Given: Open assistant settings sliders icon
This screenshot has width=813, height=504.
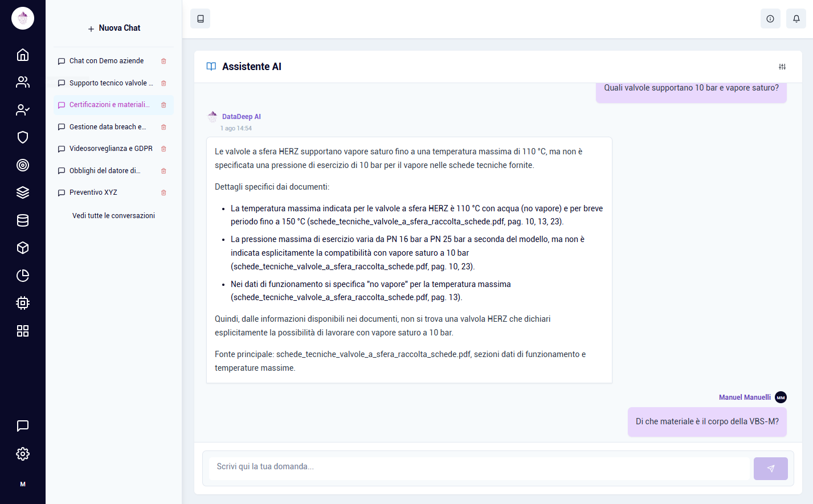Looking at the screenshot, I should pyautogui.click(x=782, y=67).
